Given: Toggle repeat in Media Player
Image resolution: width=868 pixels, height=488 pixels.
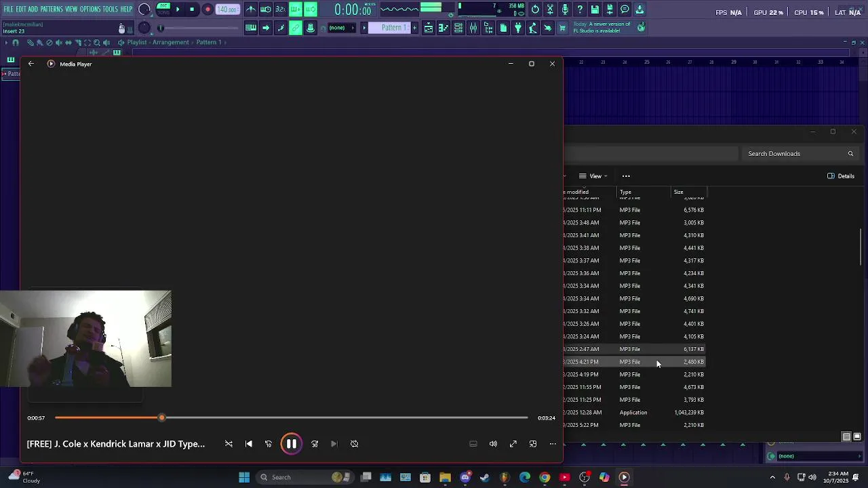Looking at the screenshot, I should pyautogui.click(x=354, y=444).
